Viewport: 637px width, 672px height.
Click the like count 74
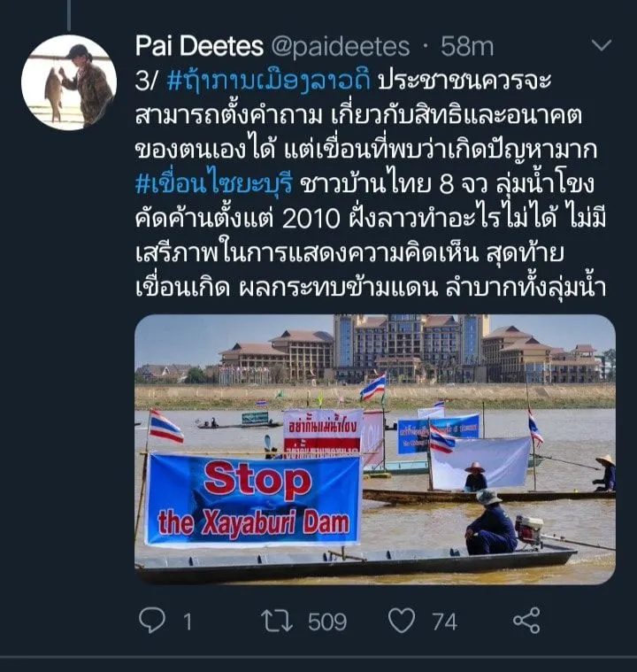point(445,622)
